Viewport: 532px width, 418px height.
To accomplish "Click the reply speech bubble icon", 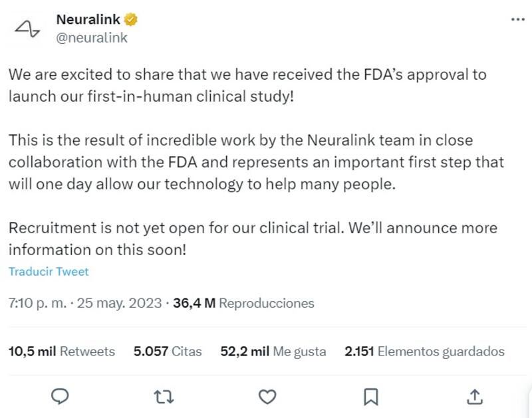I will click(x=61, y=397).
